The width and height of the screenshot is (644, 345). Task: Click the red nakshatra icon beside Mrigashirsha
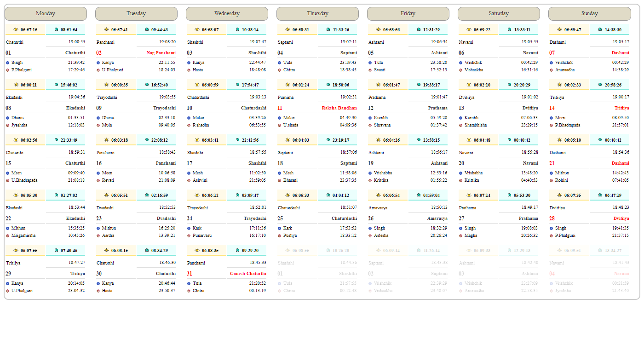(8, 236)
